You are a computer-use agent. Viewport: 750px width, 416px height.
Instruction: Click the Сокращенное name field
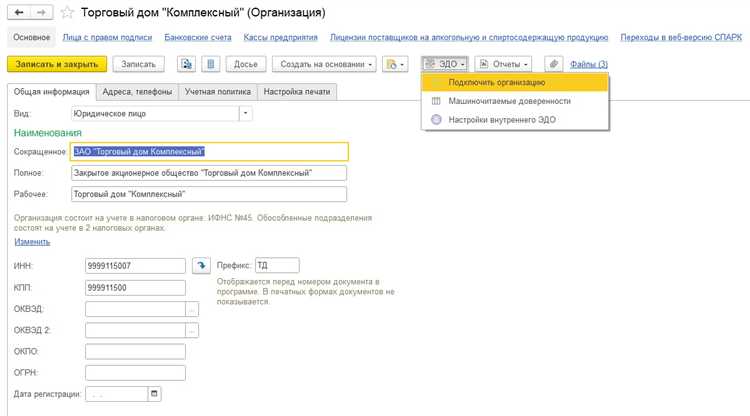pos(209,152)
